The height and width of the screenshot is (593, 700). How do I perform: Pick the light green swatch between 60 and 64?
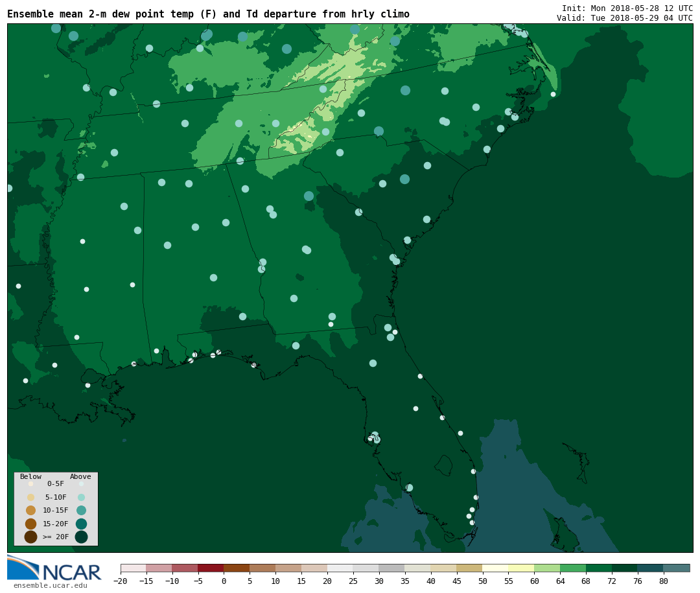pyautogui.click(x=547, y=568)
